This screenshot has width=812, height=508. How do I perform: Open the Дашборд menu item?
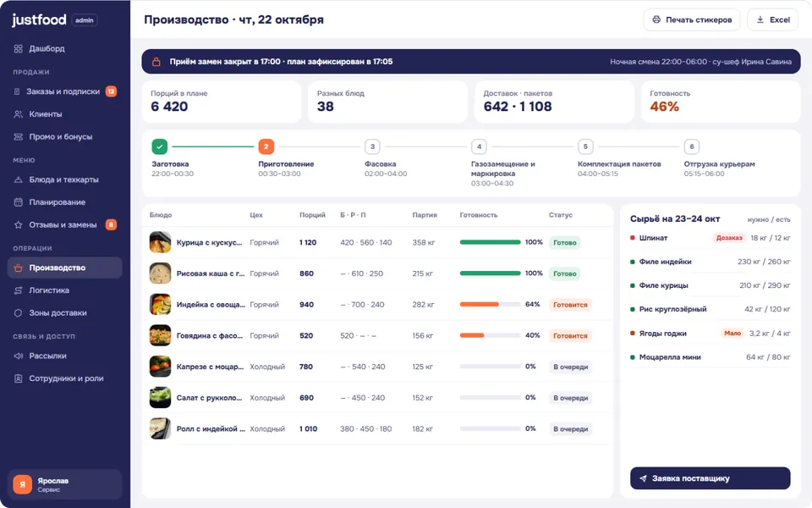pos(65,49)
